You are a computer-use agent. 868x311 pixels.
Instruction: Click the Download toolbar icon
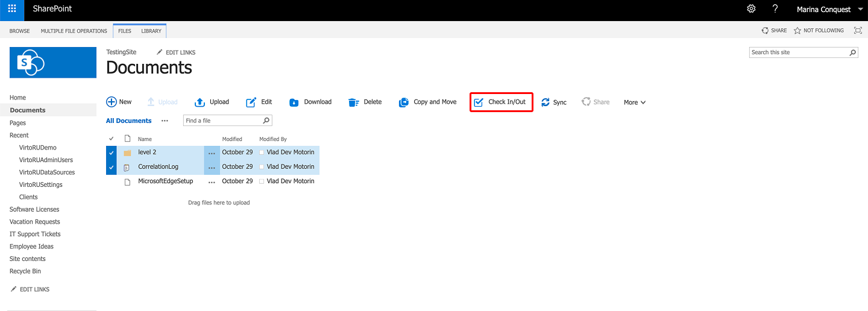coord(294,102)
